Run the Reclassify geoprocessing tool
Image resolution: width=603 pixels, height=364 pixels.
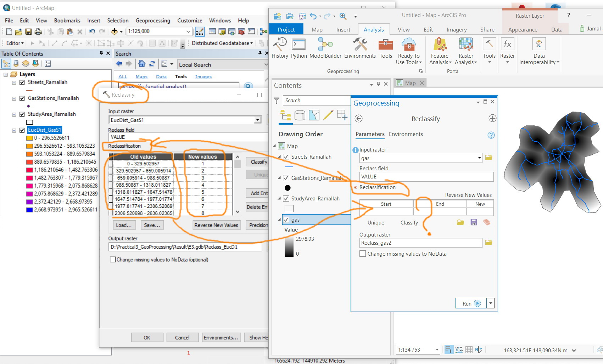tap(471, 303)
